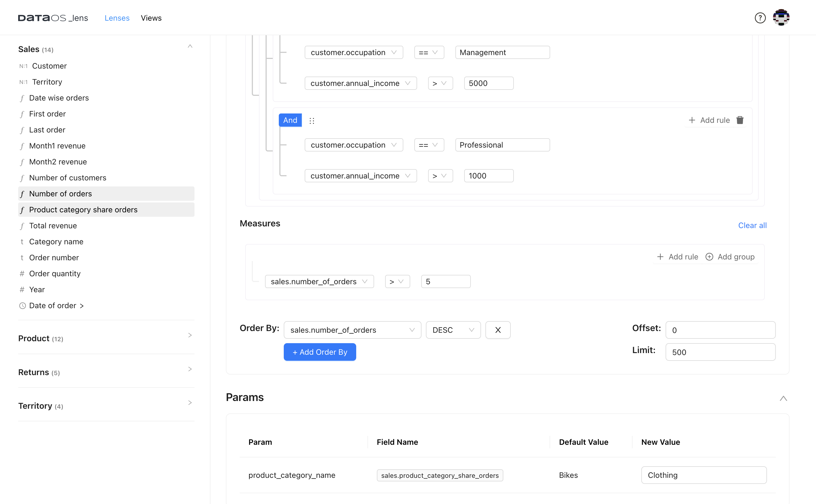Deselect Product category share orders measure
This screenshot has width=816, height=504.
pos(106,210)
